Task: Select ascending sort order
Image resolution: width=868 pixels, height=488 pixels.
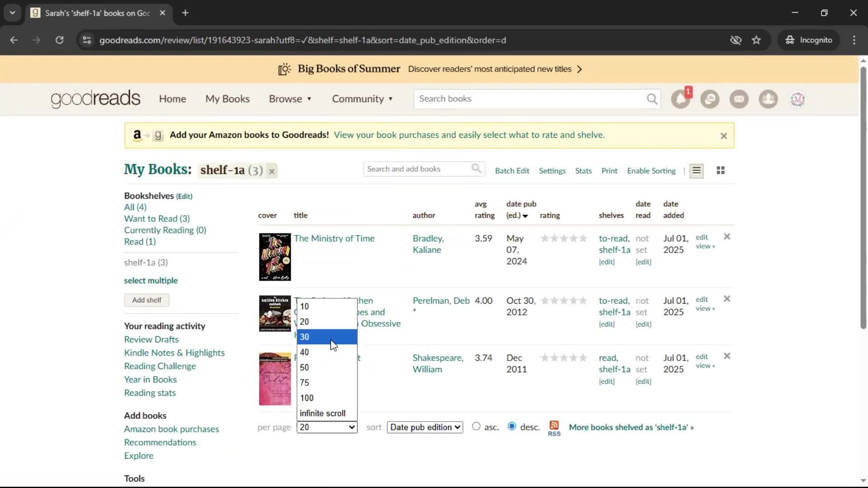Action: (476, 426)
